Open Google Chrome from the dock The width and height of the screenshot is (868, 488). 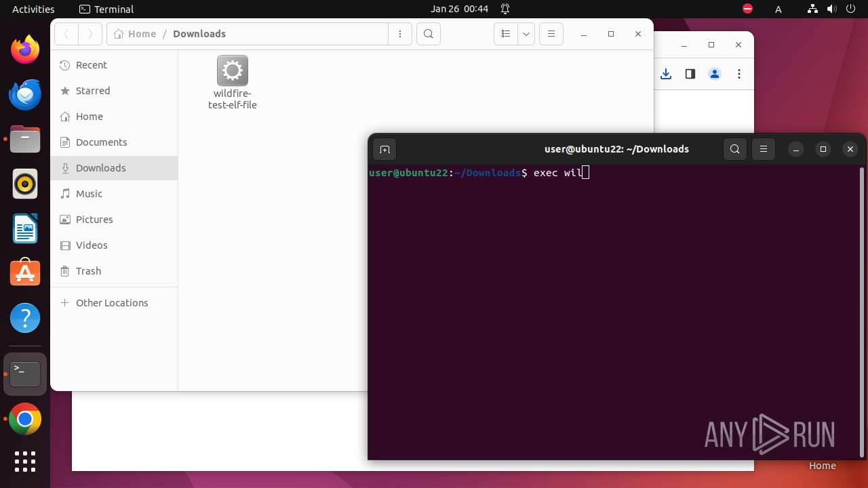[25, 419]
